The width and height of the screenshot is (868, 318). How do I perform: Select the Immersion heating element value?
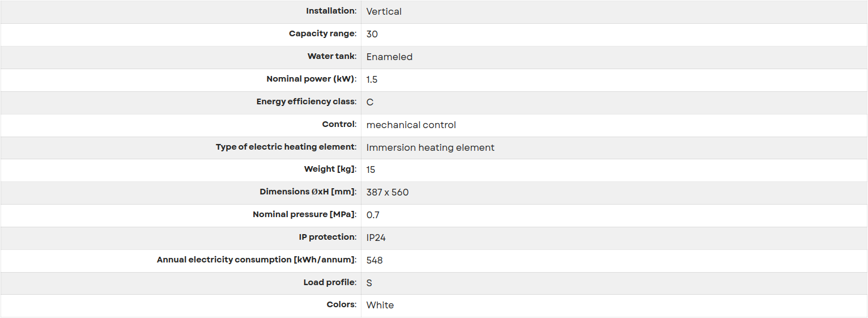click(431, 147)
